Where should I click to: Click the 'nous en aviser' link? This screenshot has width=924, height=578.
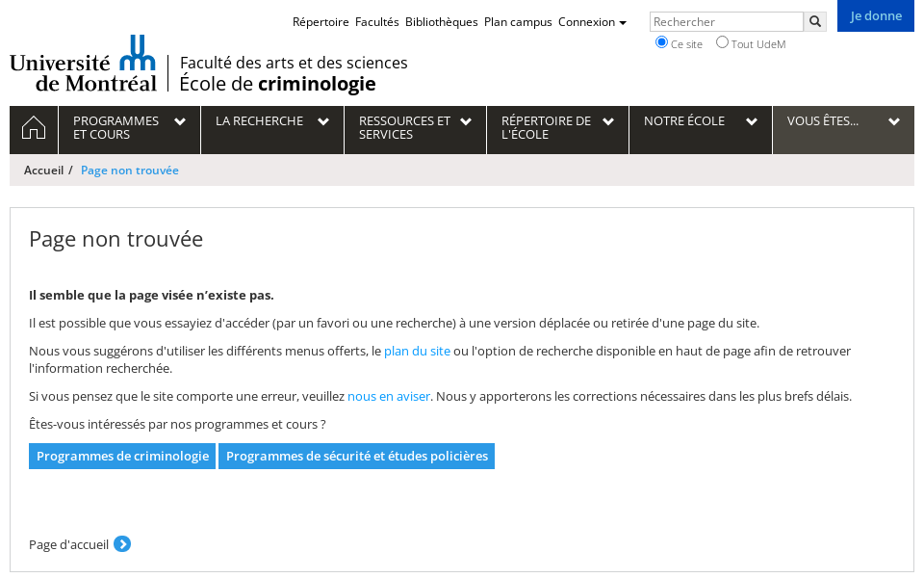(x=388, y=396)
